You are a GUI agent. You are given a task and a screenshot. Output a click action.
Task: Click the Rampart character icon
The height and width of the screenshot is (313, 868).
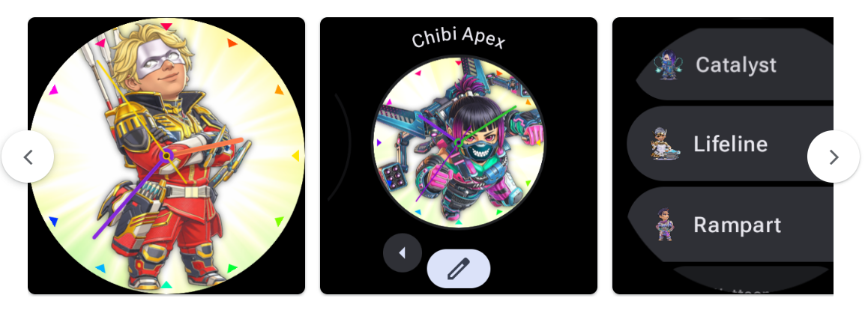pyautogui.click(x=665, y=225)
